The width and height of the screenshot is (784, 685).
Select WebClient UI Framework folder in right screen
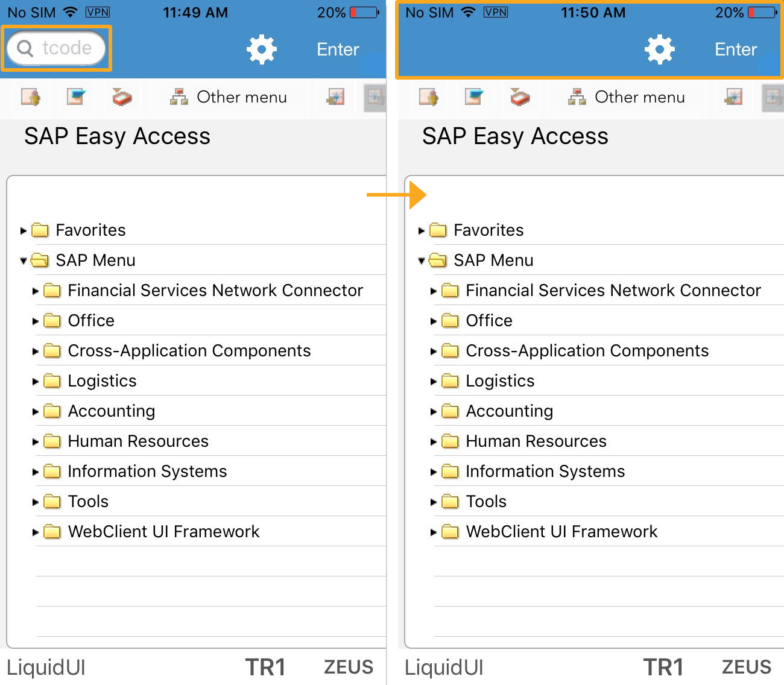[561, 532]
